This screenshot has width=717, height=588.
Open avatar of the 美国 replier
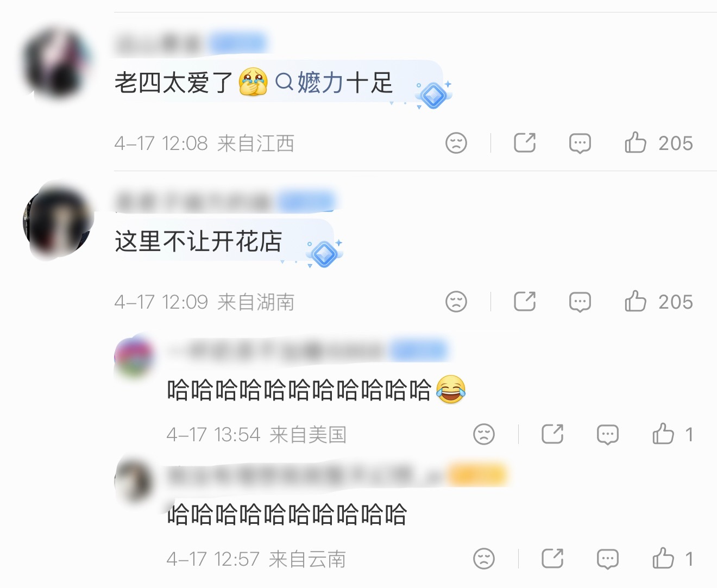134,357
